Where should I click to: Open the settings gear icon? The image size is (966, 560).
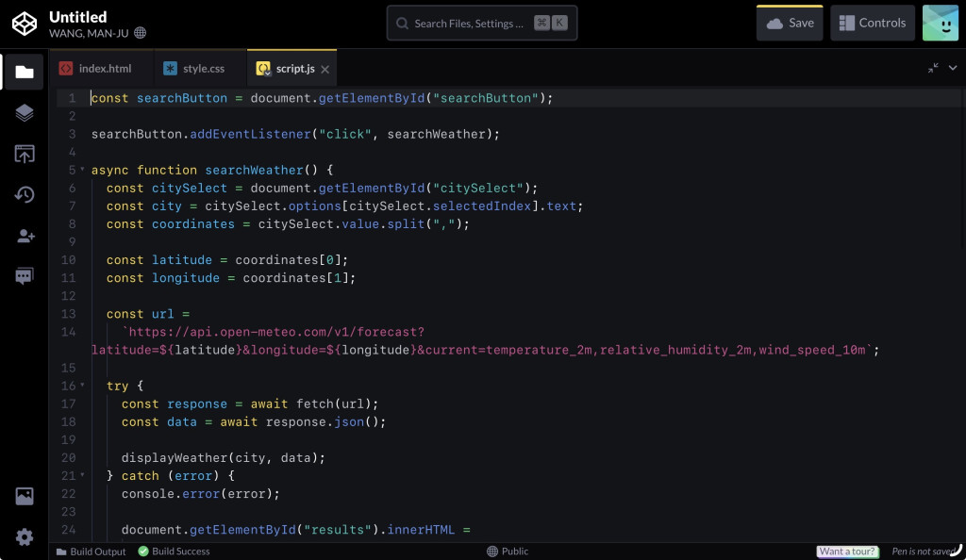[24, 537]
